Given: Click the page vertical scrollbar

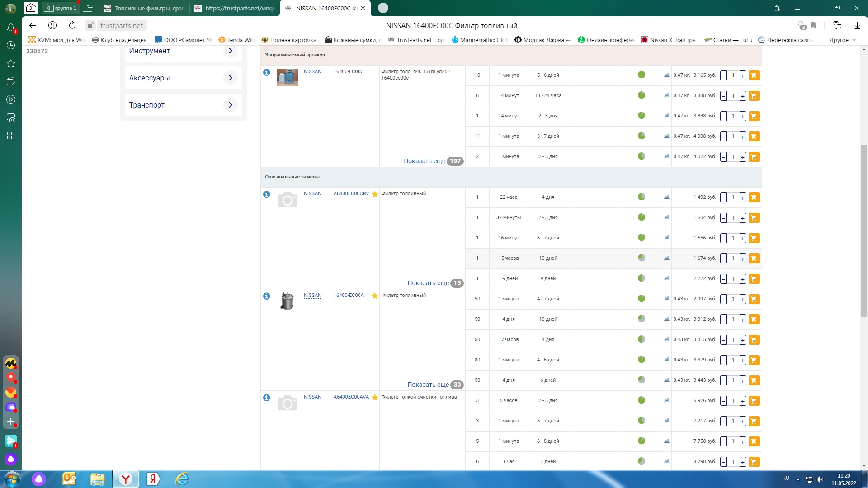Looking at the screenshot, I should click(x=864, y=230).
